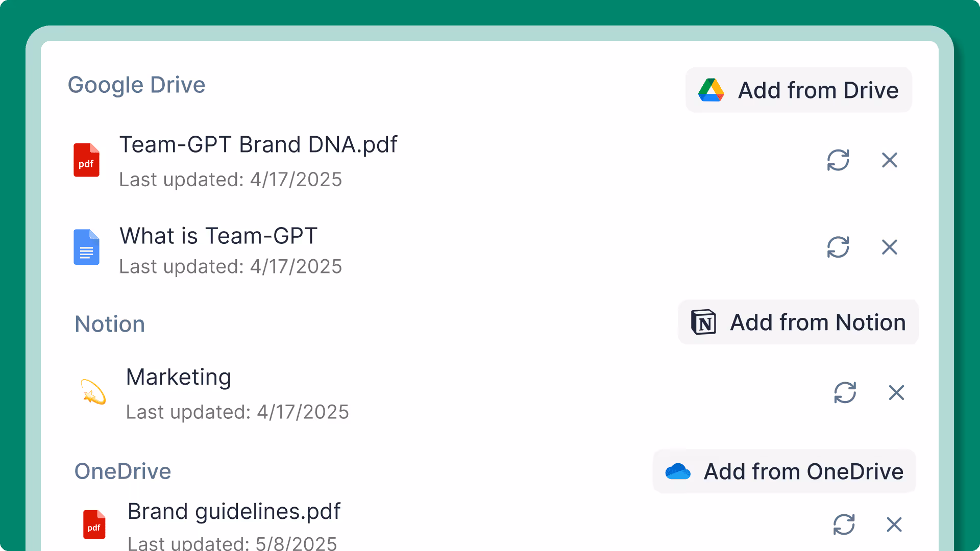The image size is (980, 551).
Task: Click the PDF icon for Brand guidelines
Action: (x=94, y=524)
